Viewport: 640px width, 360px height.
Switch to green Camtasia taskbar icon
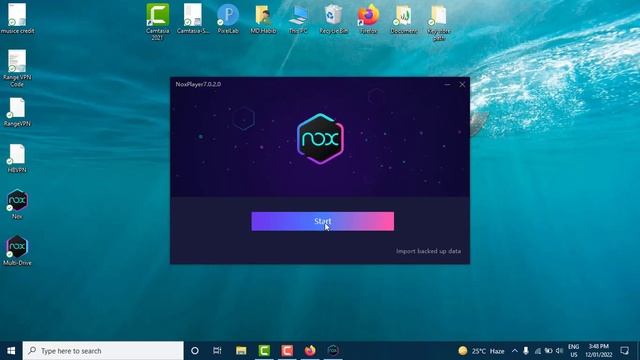point(264,351)
